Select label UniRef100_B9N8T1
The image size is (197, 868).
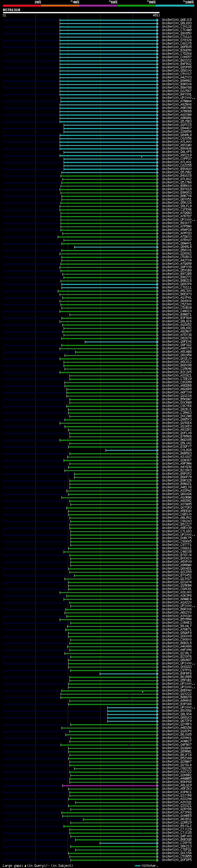pyautogui.click(x=177, y=315)
